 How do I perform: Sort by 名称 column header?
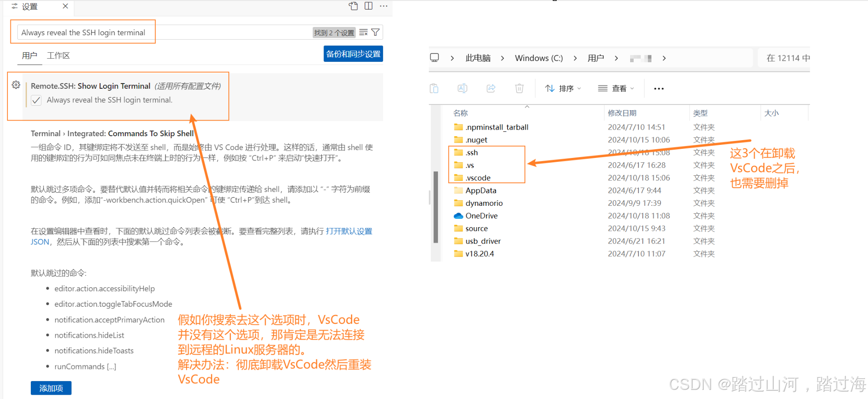(461, 113)
